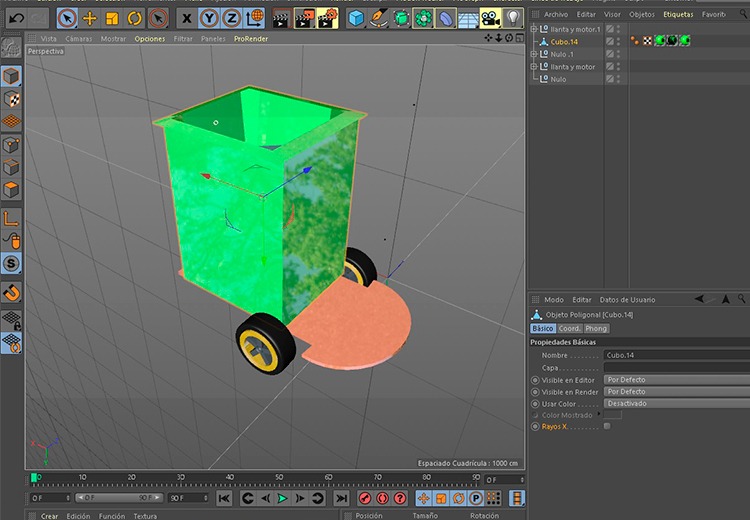Toggle the Y axis lock
Viewport: 750px width, 520px height.
tap(209, 17)
